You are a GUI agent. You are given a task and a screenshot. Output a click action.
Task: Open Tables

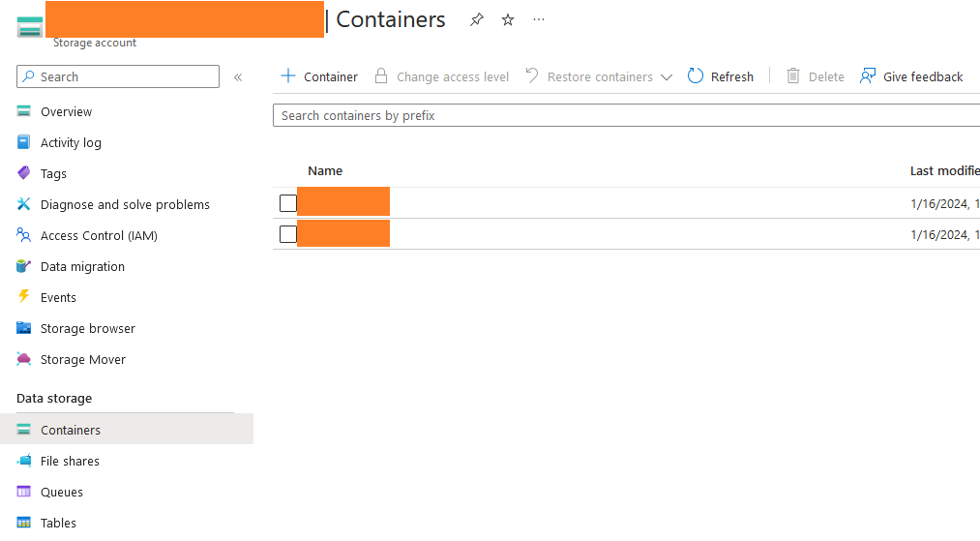(58, 523)
